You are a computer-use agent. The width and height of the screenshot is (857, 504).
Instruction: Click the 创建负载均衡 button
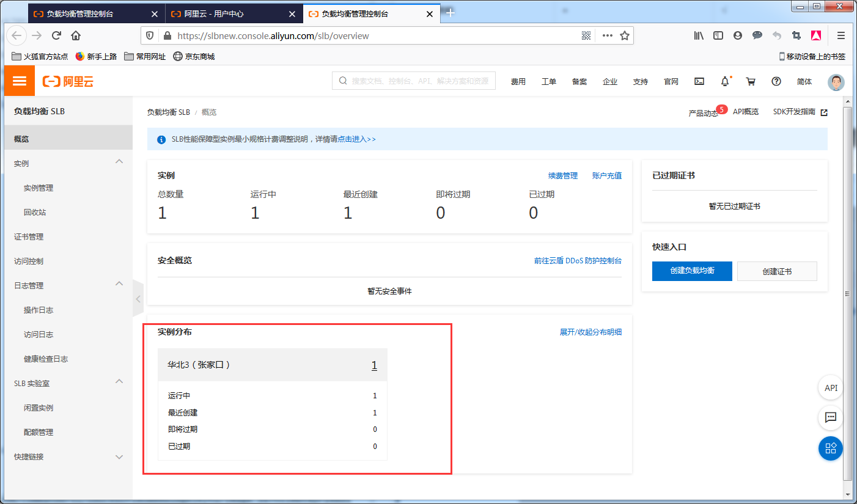pyautogui.click(x=691, y=271)
